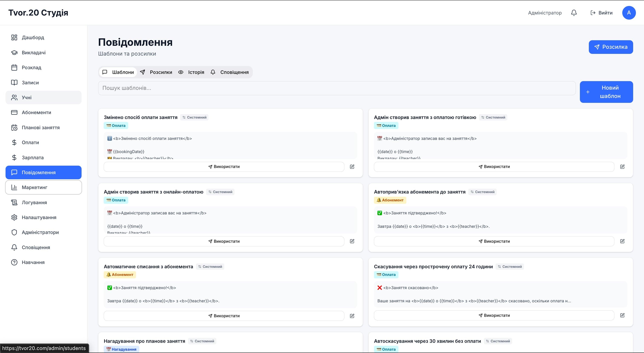Viewport: 644px width, 353px height.
Task: Click 'Автоскасування через 30 хвилин без оплати' title
Action: point(427,341)
